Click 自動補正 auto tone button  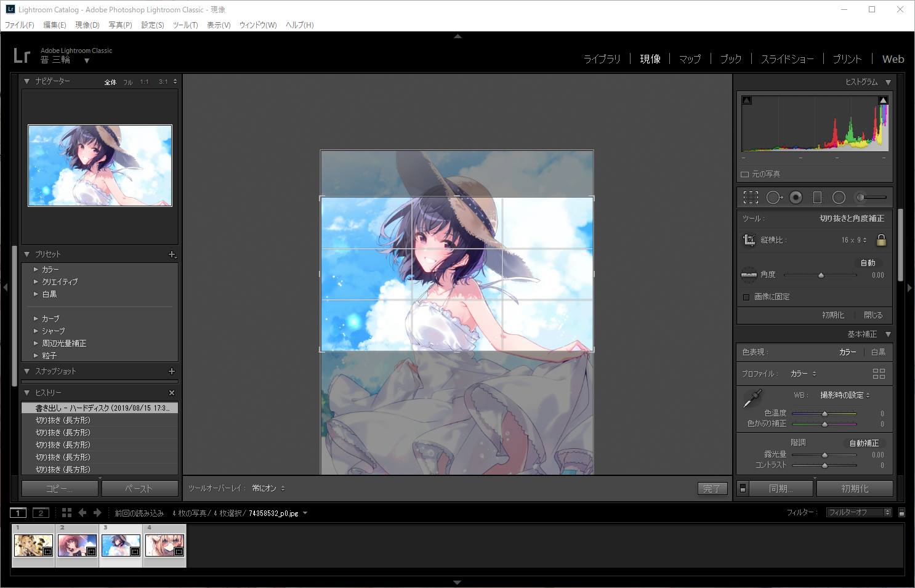click(864, 443)
